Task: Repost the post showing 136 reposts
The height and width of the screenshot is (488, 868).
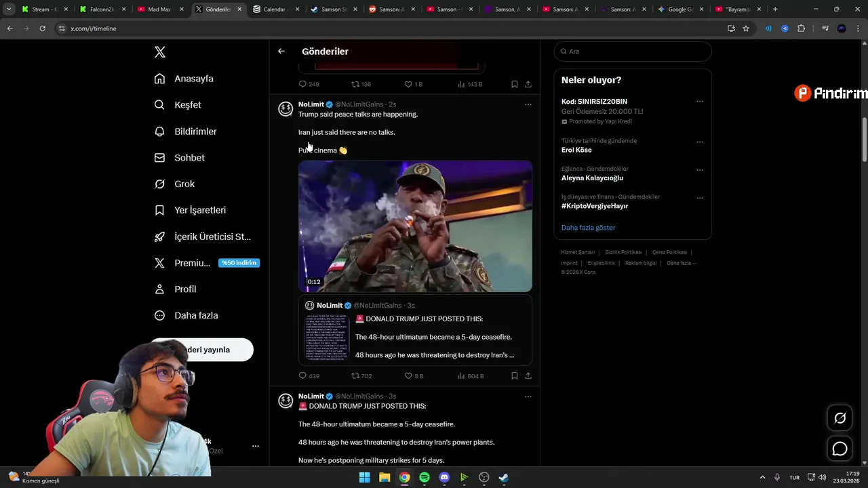Action: coord(355,84)
